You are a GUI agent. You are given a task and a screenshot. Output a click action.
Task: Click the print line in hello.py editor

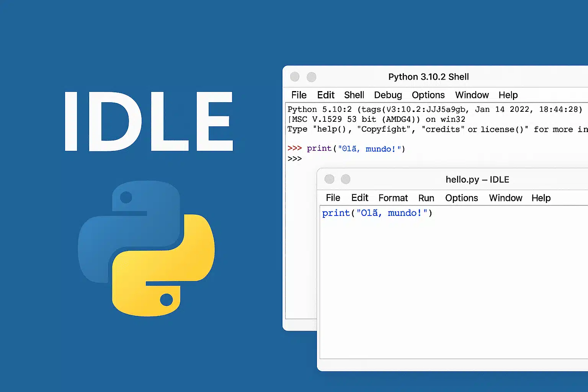coord(377,213)
